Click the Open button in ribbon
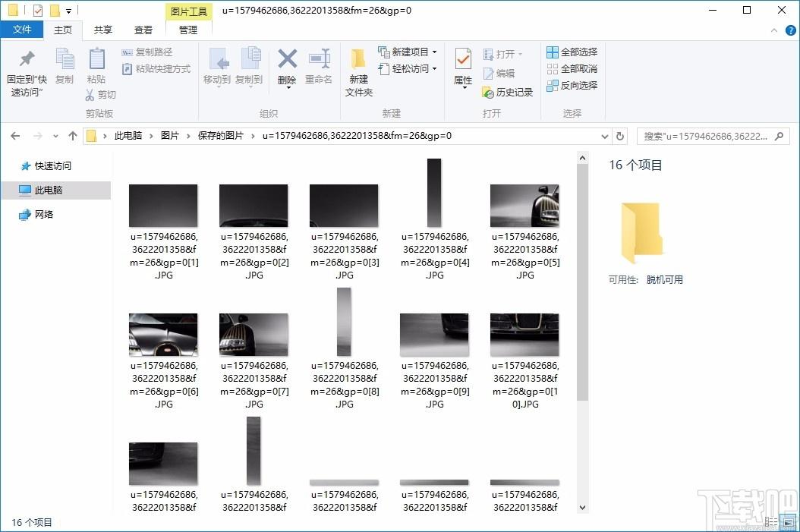Screen dimensions: 800x532 (502, 54)
